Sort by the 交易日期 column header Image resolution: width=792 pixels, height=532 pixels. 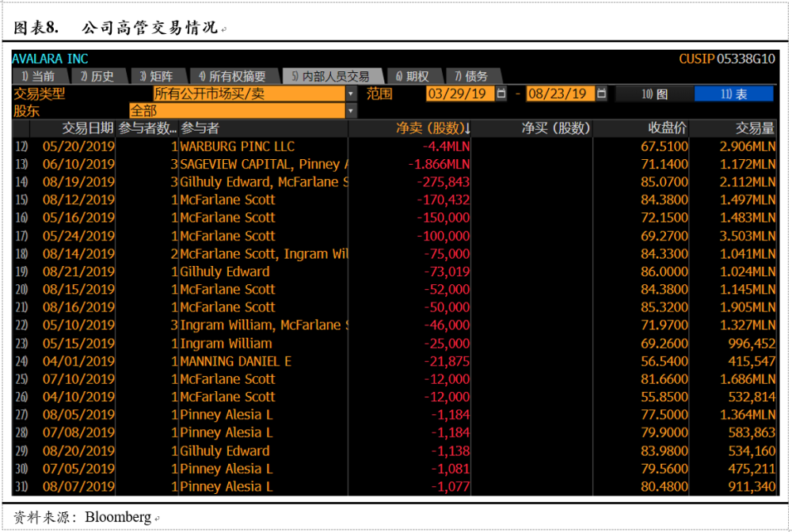coord(87,128)
